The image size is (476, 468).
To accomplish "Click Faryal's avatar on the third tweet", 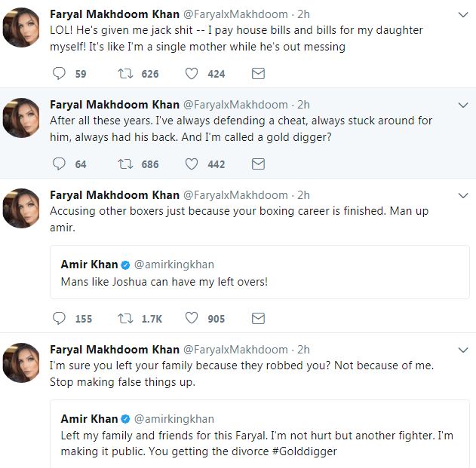I will click(x=21, y=208).
